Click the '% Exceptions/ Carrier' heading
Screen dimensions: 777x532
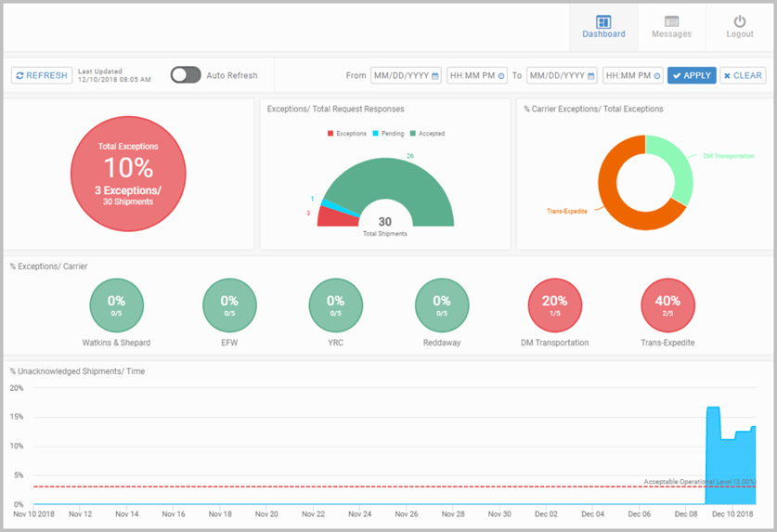48,266
